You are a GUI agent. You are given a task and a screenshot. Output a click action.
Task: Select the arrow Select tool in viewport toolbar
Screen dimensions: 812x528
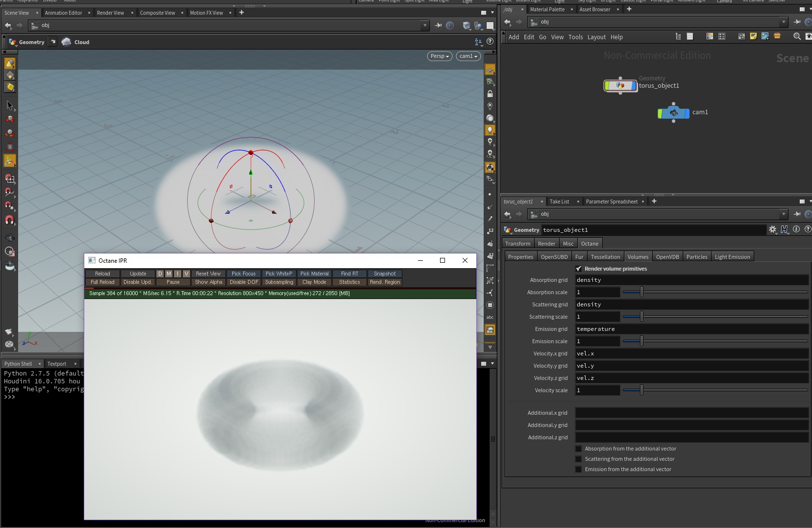pos(10,105)
